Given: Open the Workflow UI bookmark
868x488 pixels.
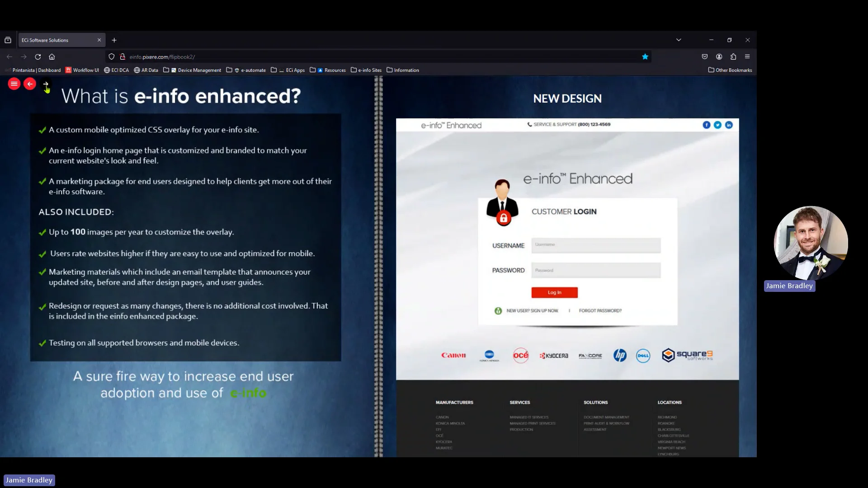Looking at the screenshot, I should (85, 70).
